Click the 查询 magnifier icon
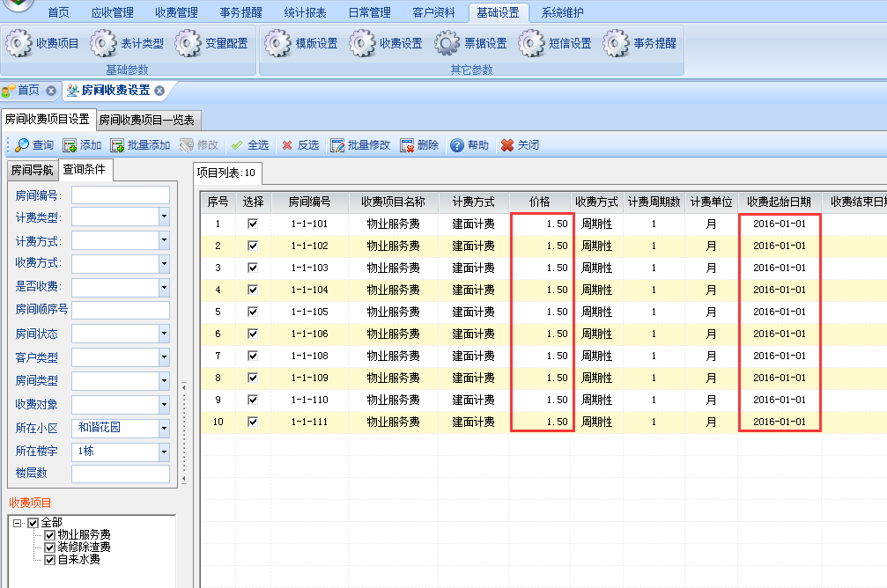This screenshot has height=588, width=887. point(21,145)
